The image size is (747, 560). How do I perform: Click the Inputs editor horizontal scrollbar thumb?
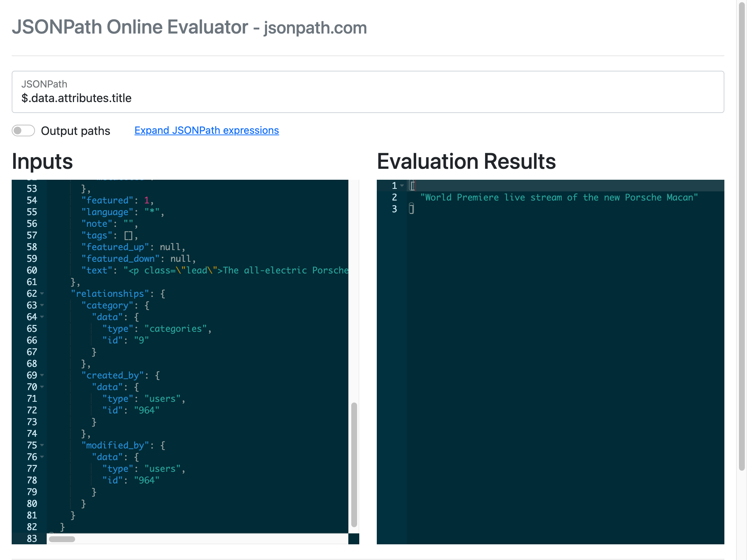pyautogui.click(x=62, y=539)
